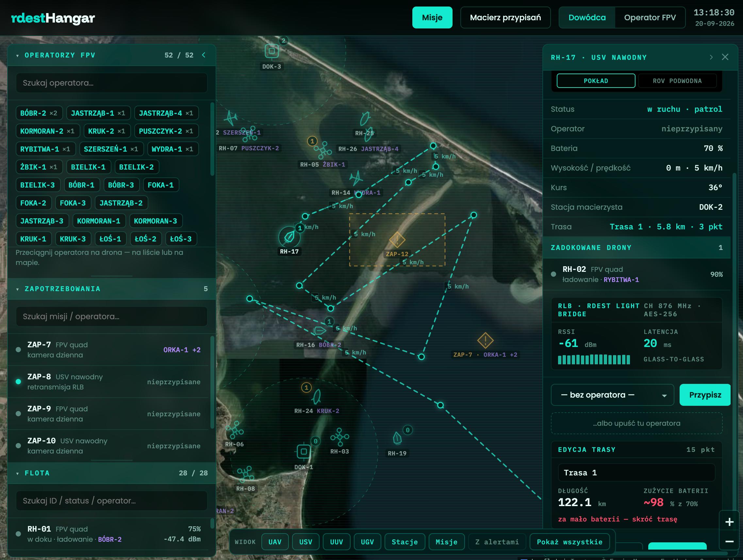Toggle the UUV view filter
The width and height of the screenshot is (743, 560).
(x=337, y=542)
